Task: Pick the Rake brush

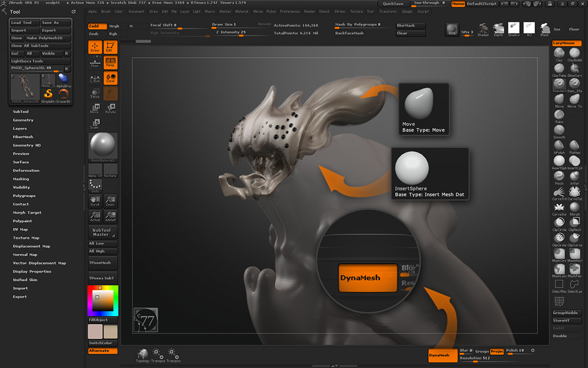Action: 559,115
